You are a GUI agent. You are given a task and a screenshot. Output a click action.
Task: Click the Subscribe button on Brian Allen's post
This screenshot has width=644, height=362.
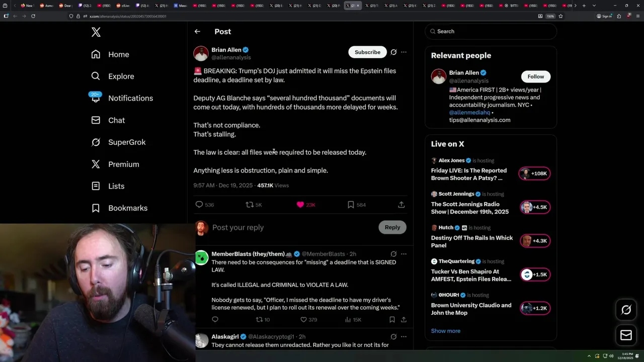[x=367, y=52]
